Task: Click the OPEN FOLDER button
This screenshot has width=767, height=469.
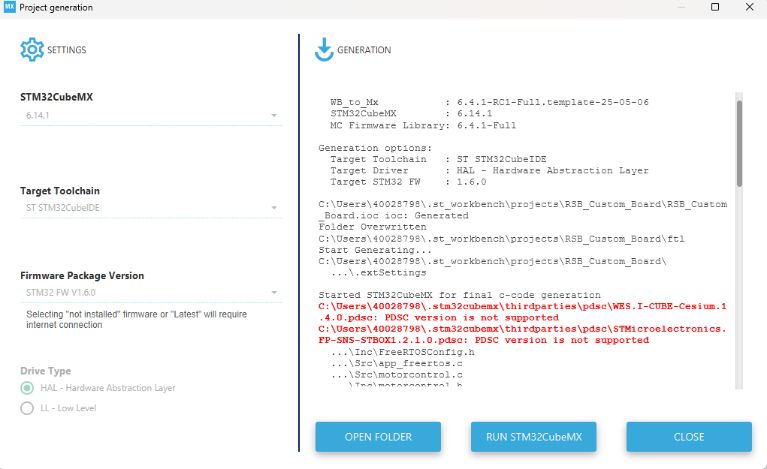Action: [x=378, y=437]
